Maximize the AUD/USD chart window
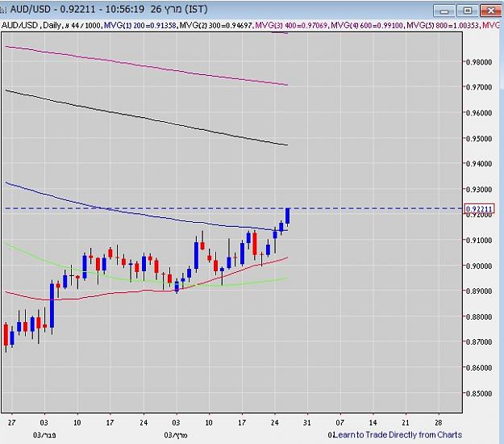504x444 pixels. click(x=467, y=11)
